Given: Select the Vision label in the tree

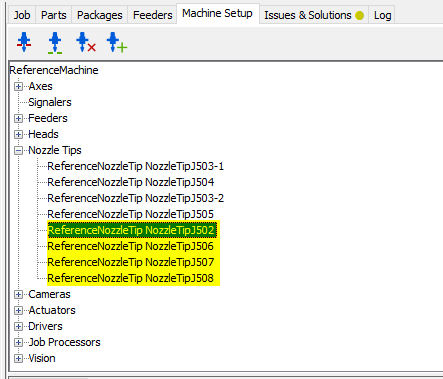Looking at the screenshot, I should pos(42,358).
